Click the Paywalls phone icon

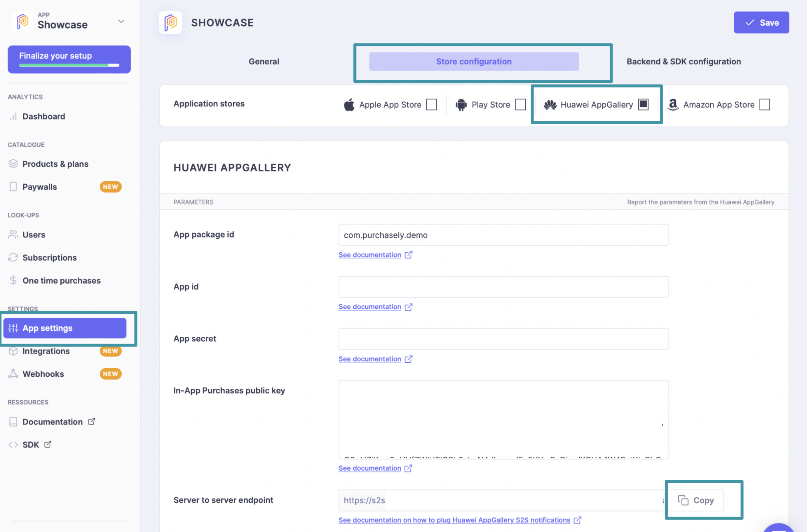pos(13,187)
